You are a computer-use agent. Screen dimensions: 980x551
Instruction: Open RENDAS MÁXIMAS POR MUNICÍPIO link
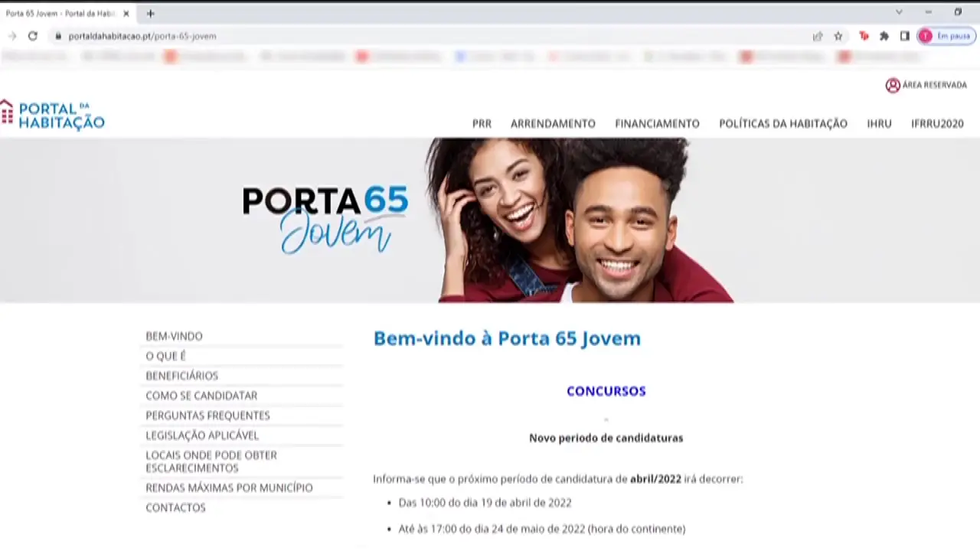[229, 487]
